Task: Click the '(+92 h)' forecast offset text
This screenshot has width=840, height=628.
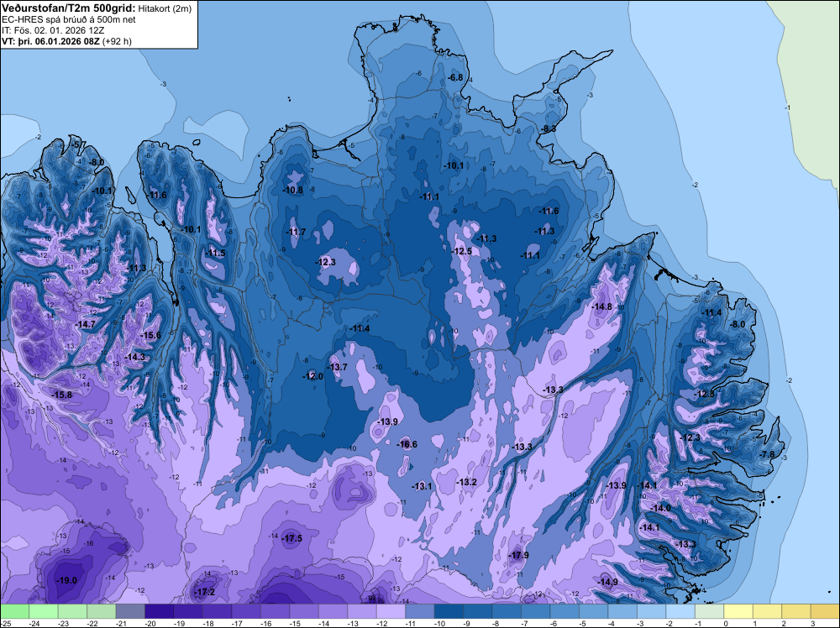Action: click(x=117, y=41)
